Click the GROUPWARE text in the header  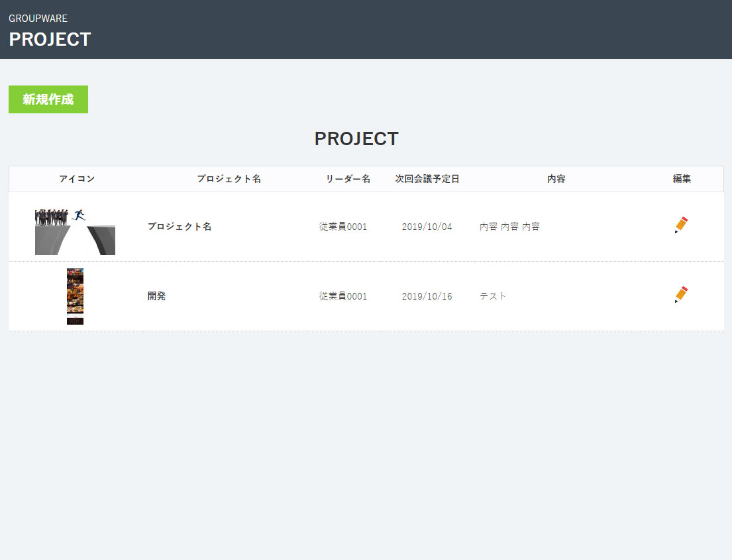click(x=38, y=19)
